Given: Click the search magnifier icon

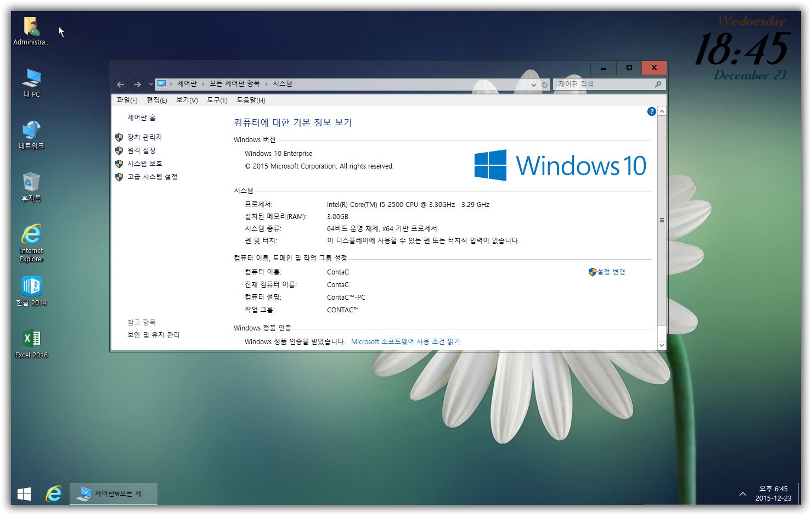Looking at the screenshot, I should click(658, 84).
